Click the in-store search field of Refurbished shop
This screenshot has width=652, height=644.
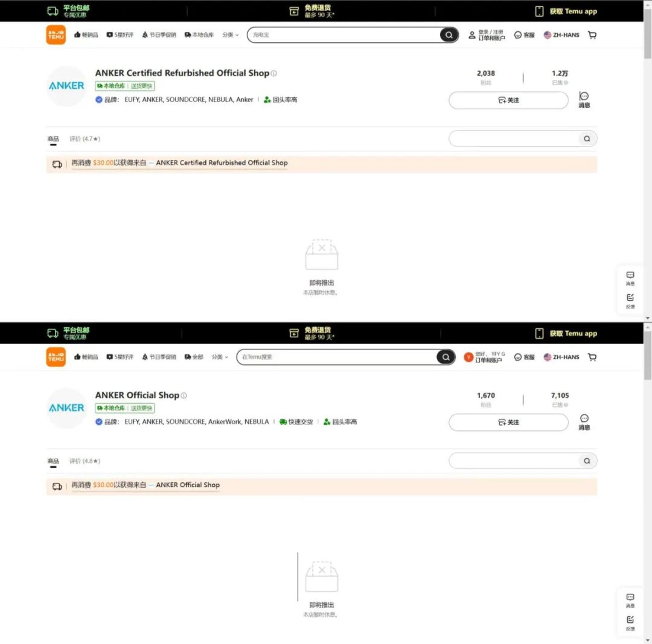tap(514, 139)
